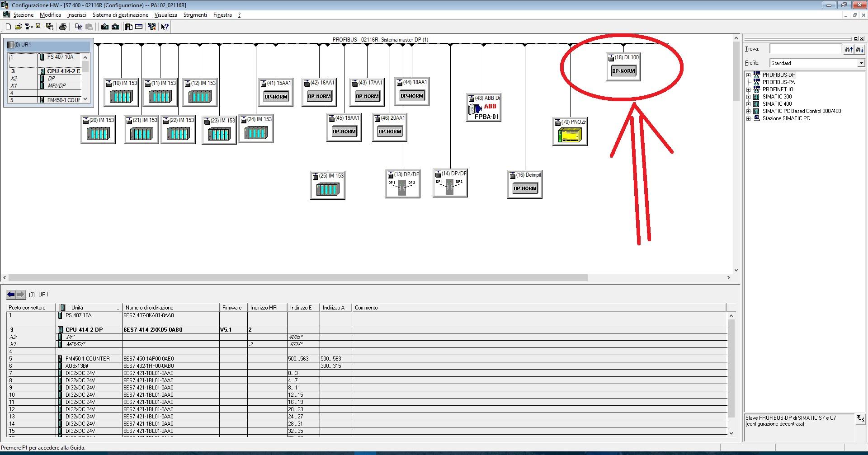Click the Firmware column header
Image resolution: width=868 pixels, height=455 pixels.
[233, 308]
